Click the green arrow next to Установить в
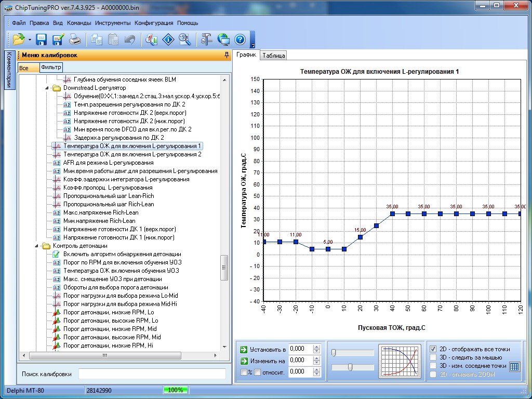Image resolution: width=532 pixels, height=399 pixels. click(x=243, y=349)
